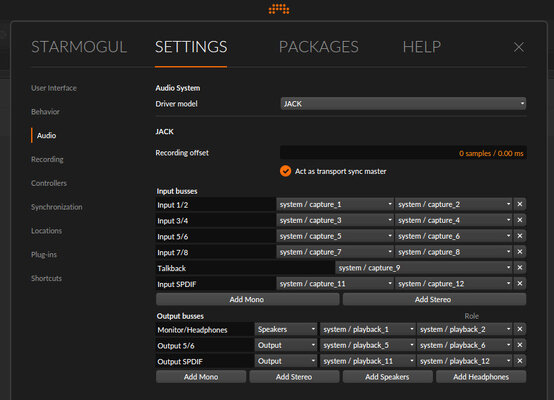Open the Driver model JACK dropdown
This screenshot has height=400, width=554.
coord(403,104)
